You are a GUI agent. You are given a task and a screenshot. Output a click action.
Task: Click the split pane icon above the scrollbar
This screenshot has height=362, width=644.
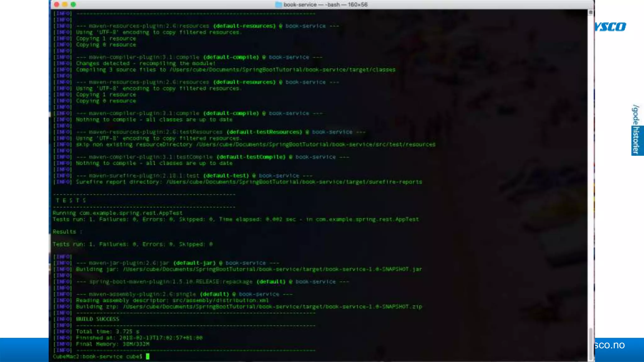(591, 12)
